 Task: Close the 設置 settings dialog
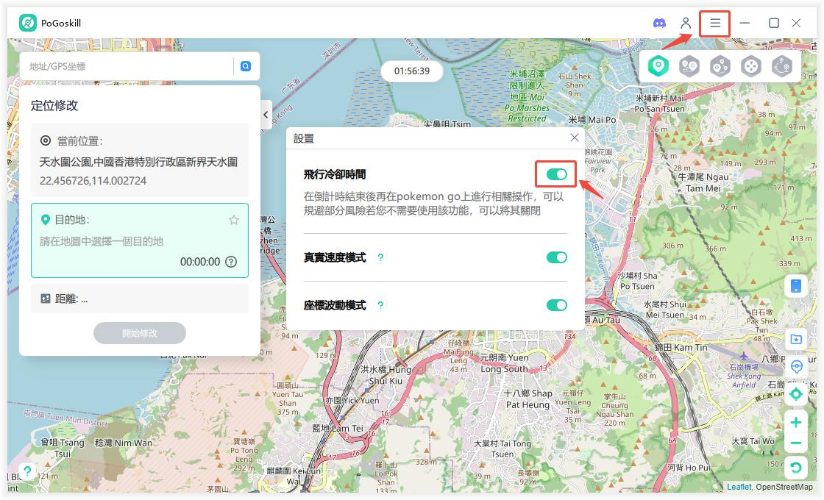(574, 138)
